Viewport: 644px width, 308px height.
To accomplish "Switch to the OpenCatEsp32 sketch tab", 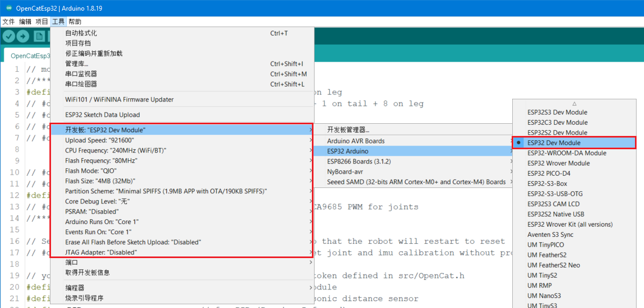I will [30, 56].
